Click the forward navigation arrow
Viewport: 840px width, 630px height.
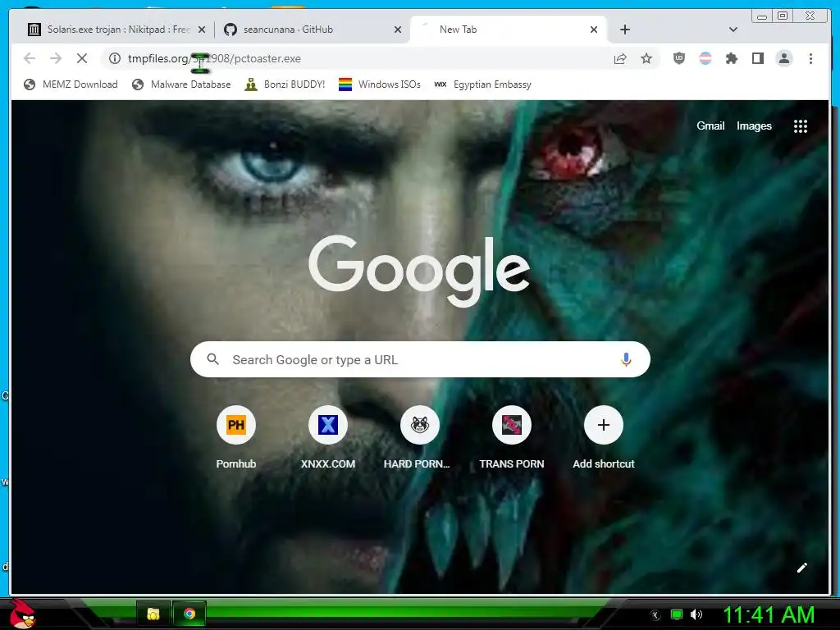56,58
